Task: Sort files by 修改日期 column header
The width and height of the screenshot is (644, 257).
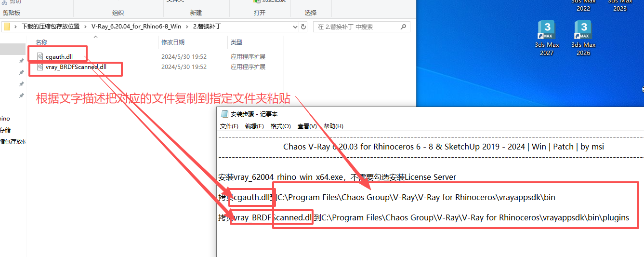Action: coord(173,42)
